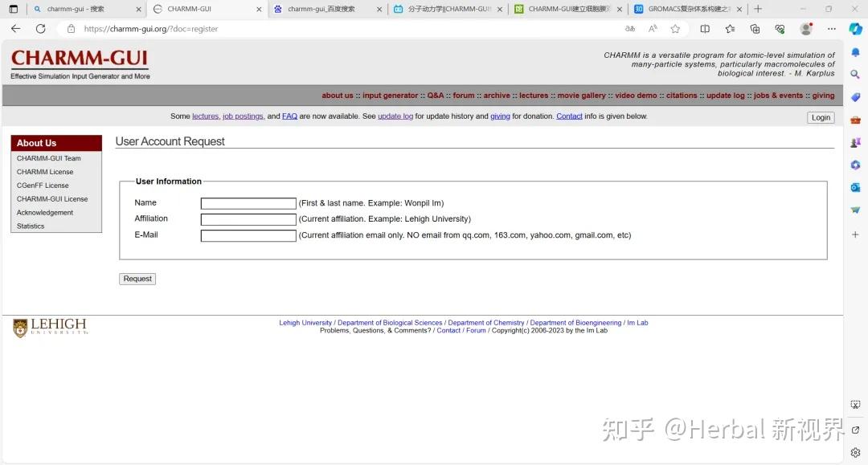
Task: Open the sidebar settings gear
Action: 855,452
